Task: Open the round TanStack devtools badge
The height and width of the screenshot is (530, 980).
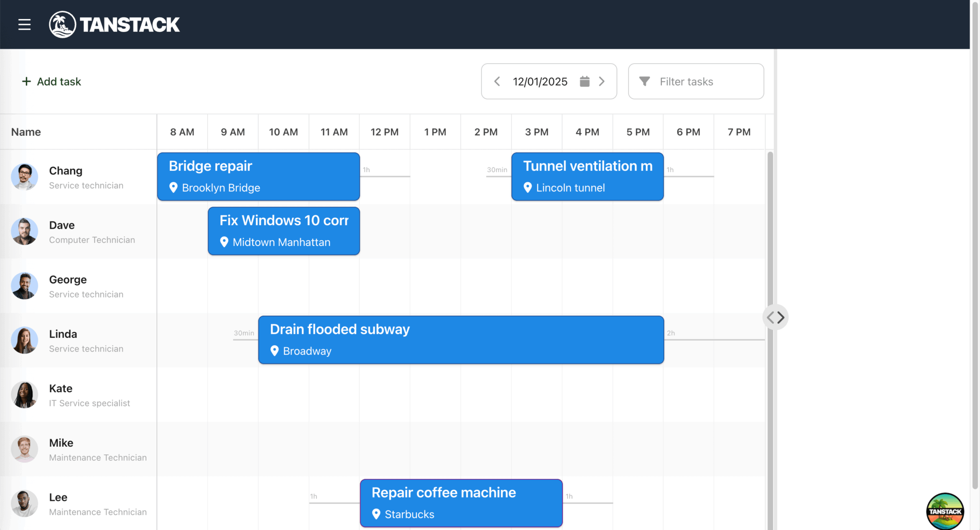Action: pos(945,511)
